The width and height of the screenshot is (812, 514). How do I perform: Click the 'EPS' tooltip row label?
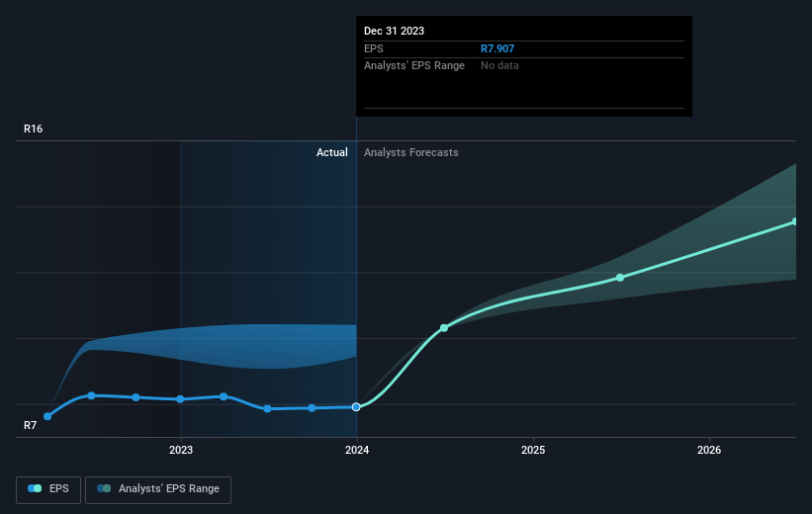point(374,48)
